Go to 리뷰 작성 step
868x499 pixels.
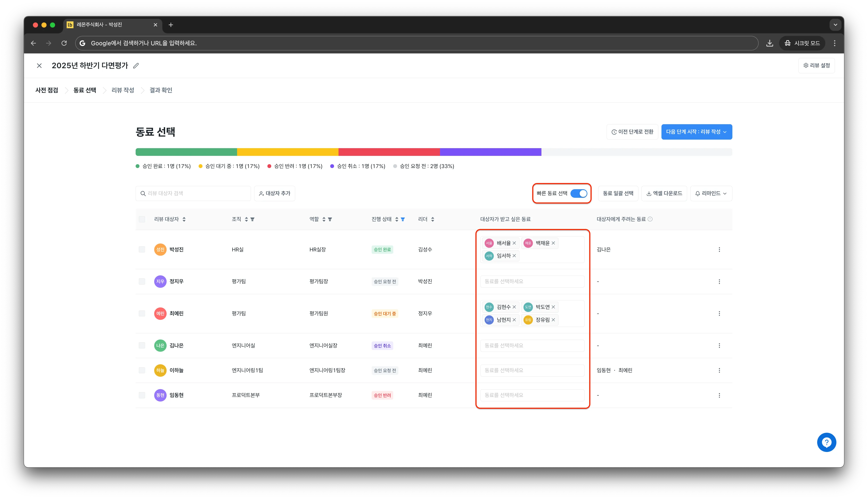coord(123,90)
